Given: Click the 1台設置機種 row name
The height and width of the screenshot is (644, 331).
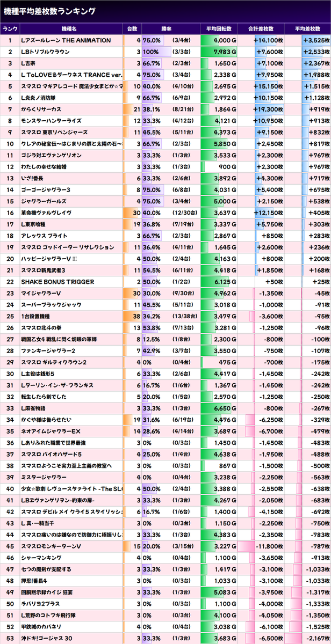Looking at the screenshot, I should coord(37,316).
